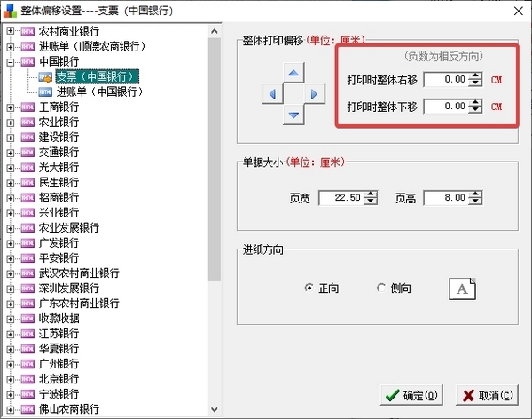Select 华夏银行 in the tree
The width and height of the screenshot is (532, 419).
pos(59,349)
